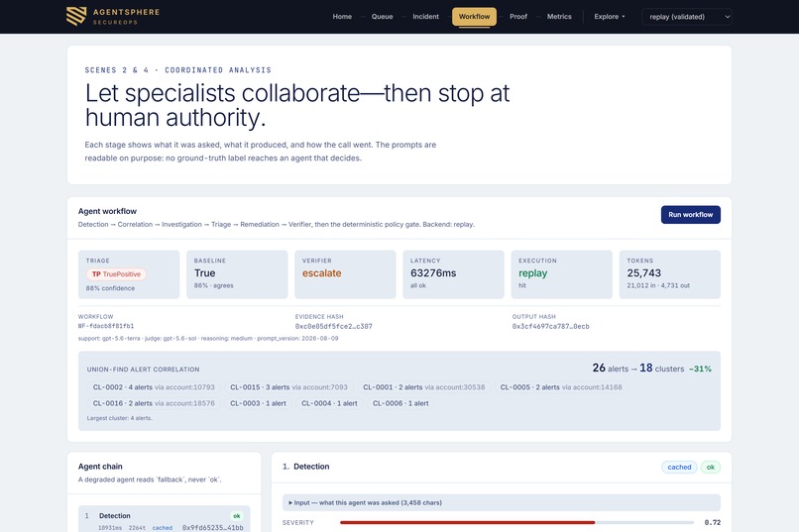799x532 pixels.
Task: Expand the Explore dropdown menu
Action: click(609, 17)
